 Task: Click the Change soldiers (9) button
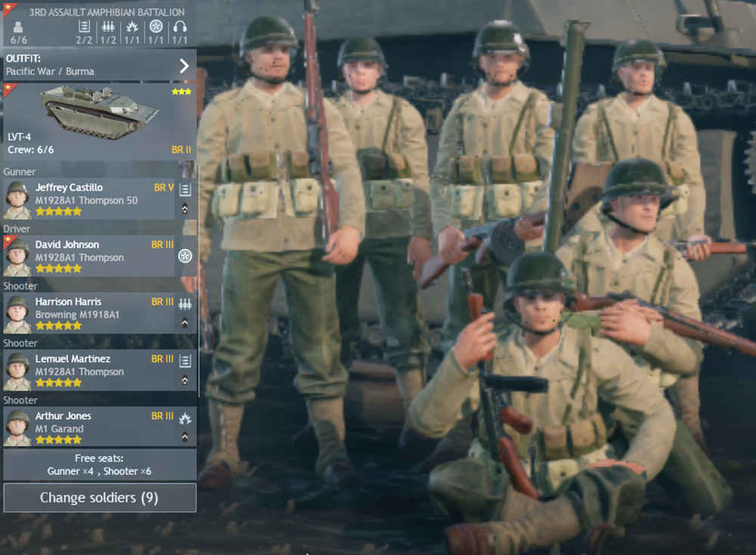pyautogui.click(x=100, y=498)
